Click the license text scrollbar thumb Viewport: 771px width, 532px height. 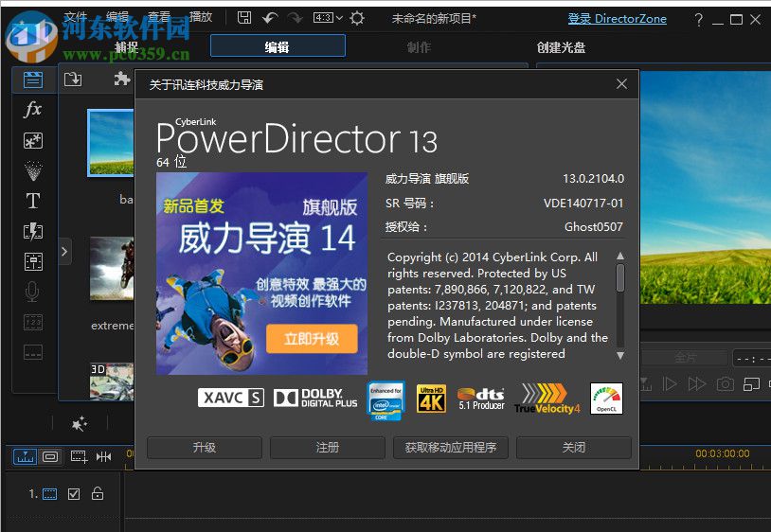(x=620, y=277)
